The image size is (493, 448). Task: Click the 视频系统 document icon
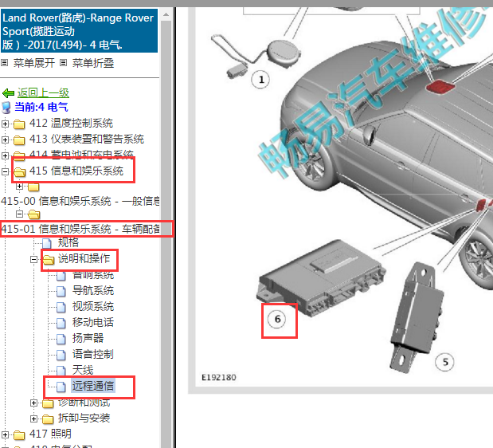(61, 307)
